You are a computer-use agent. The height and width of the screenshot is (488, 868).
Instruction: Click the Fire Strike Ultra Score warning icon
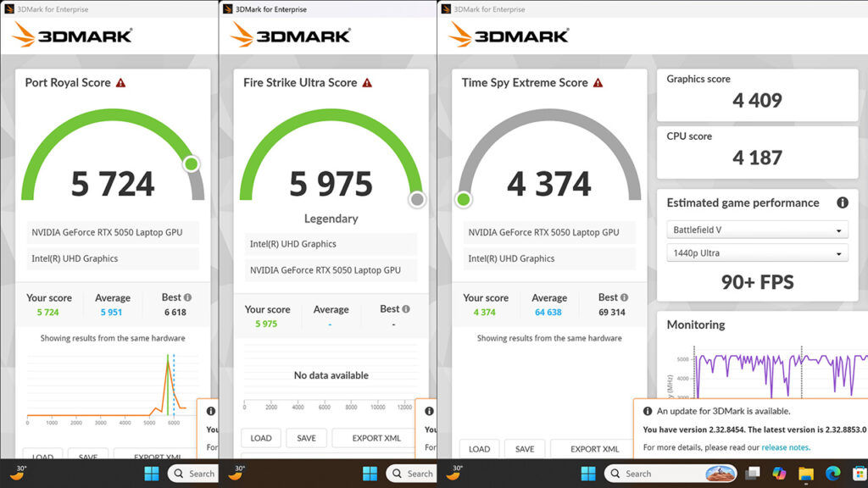click(x=367, y=83)
